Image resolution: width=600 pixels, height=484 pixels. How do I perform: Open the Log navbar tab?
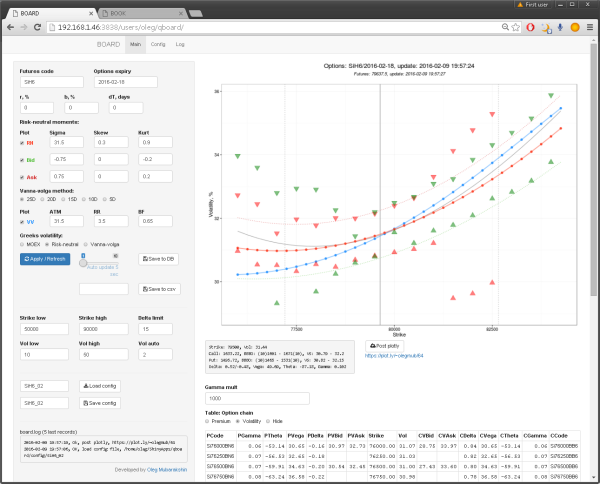180,44
